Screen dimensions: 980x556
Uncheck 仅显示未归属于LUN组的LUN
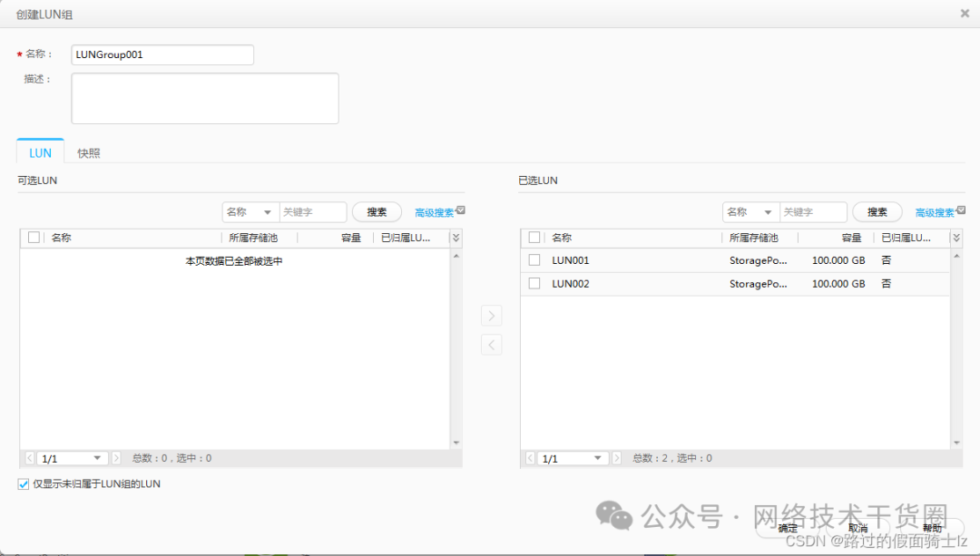tap(22, 483)
